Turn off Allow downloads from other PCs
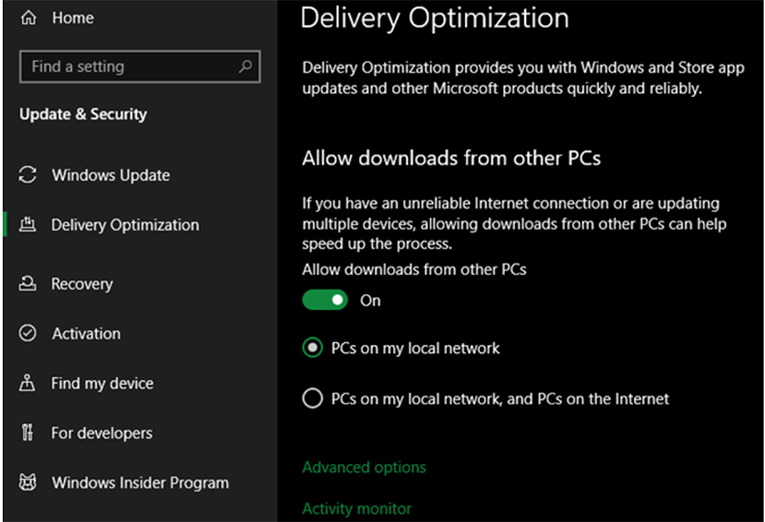 [324, 300]
